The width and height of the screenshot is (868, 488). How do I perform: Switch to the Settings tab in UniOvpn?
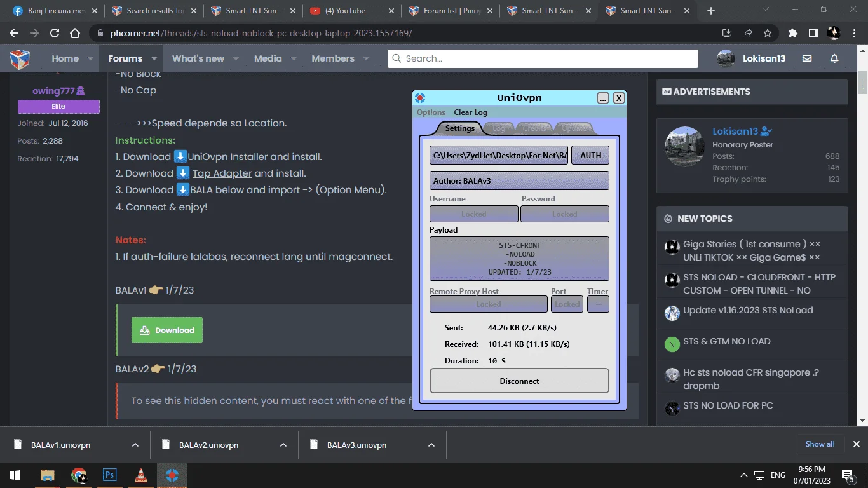(459, 128)
